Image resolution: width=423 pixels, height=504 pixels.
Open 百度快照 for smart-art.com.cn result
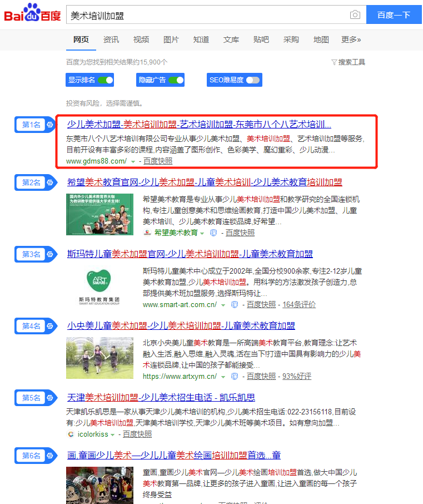click(261, 304)
